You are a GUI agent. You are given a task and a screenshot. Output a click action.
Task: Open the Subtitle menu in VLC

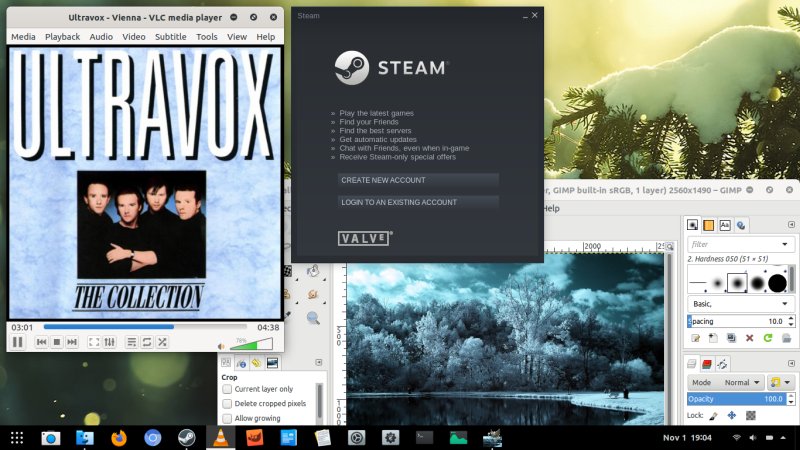coord(170,36)
